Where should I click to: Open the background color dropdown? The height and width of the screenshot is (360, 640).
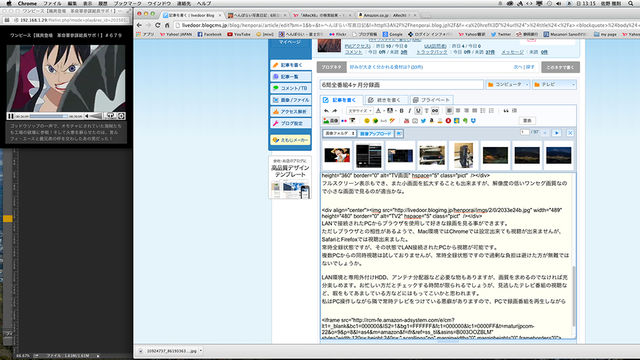pos(391,111)
